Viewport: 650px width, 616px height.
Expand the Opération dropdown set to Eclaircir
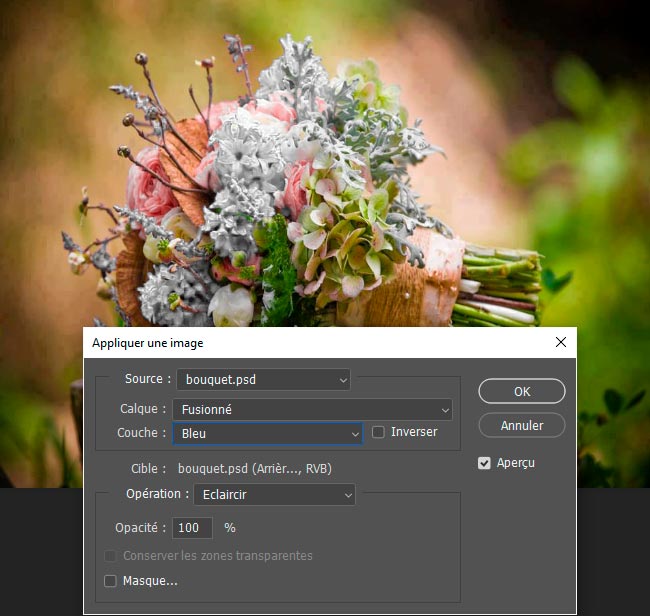[274, 494]
